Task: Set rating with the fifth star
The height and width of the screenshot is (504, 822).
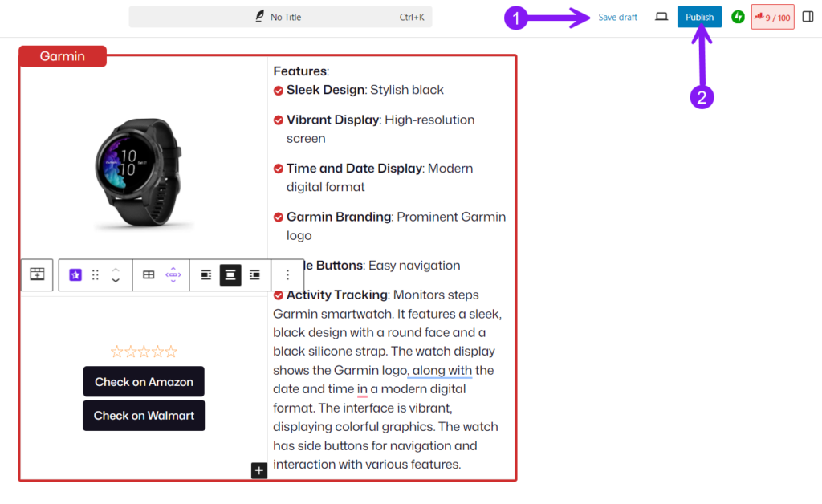Action: point(172,352)
